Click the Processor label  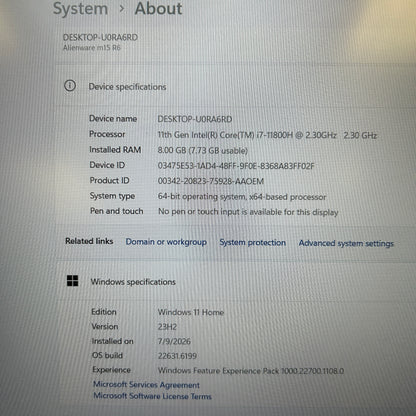tap(107, 134)
